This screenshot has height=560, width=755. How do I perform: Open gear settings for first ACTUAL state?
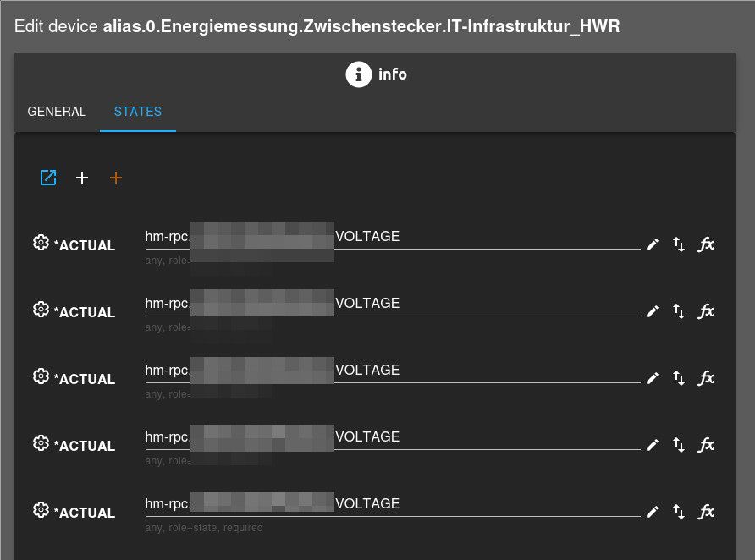pos(41,243)
